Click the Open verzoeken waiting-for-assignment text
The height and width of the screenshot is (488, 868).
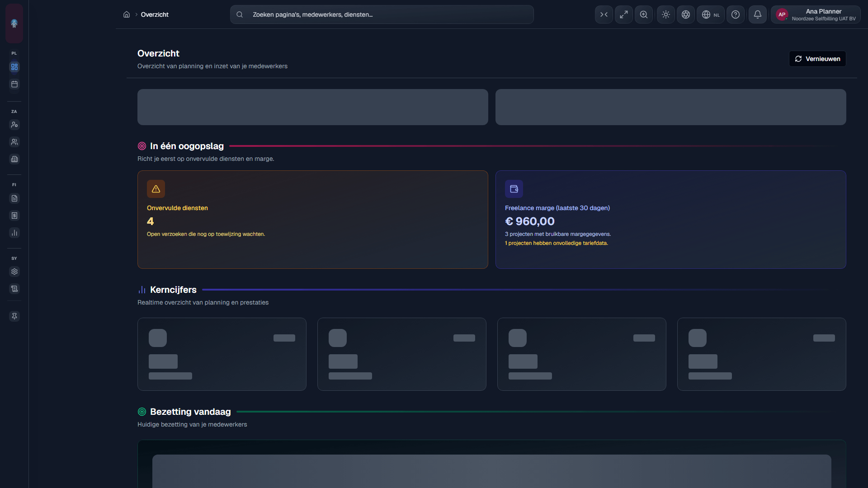[206, 234]
